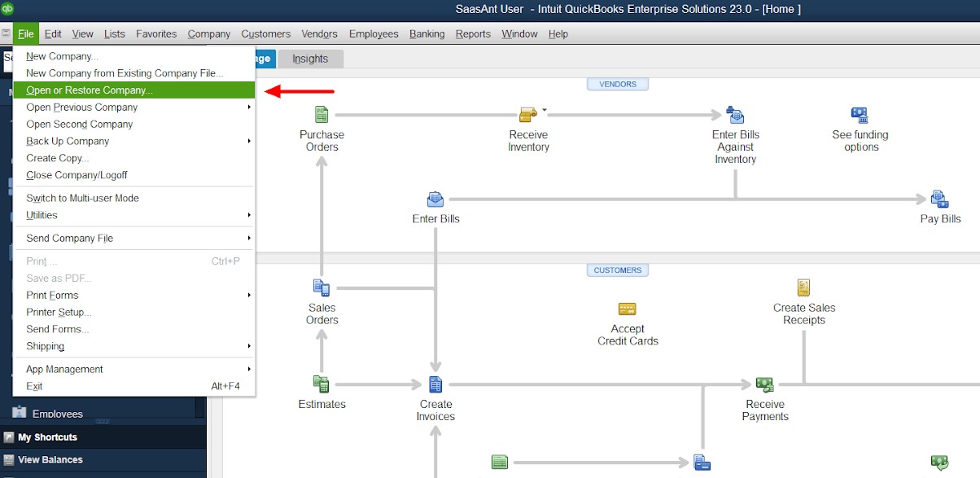Open Printer Setup... from the menu
The height and width of the screenshot is (478, 980).
[x=134, y=313]
